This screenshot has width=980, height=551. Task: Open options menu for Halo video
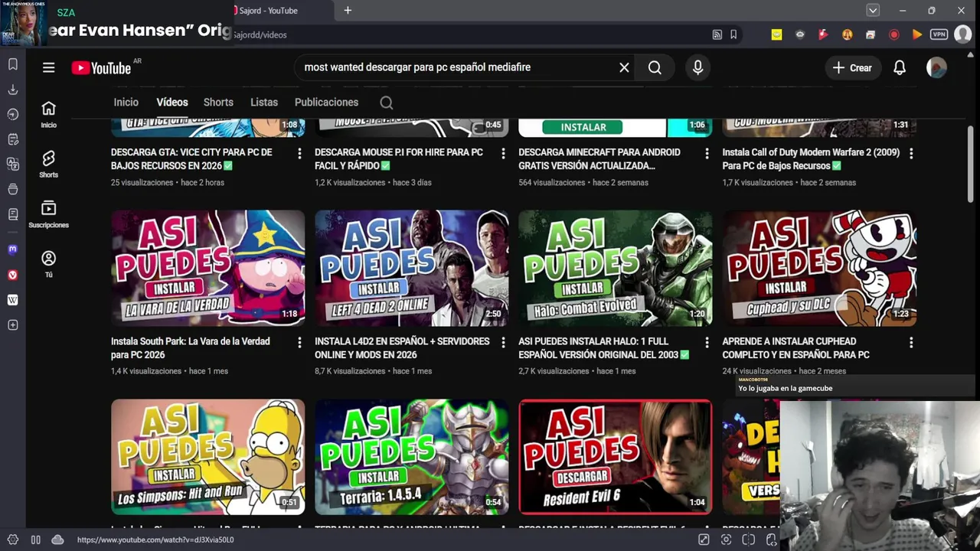pyautogui.click(x=707, y=342)
